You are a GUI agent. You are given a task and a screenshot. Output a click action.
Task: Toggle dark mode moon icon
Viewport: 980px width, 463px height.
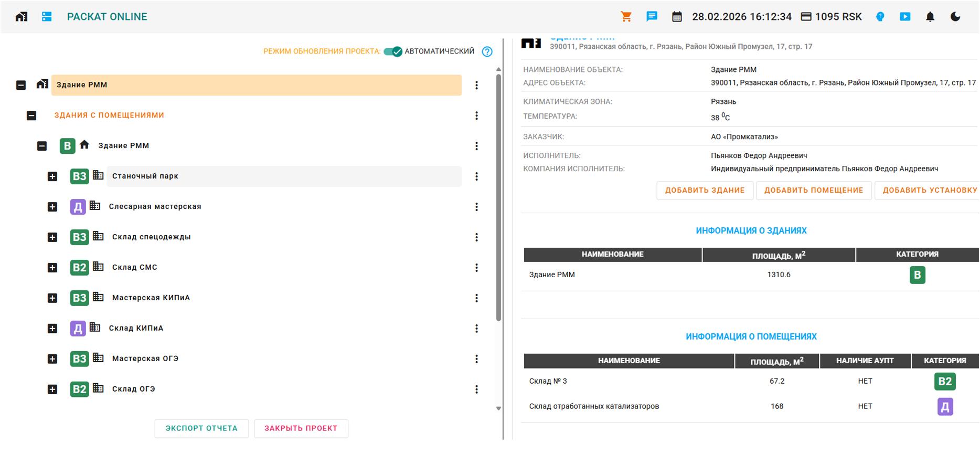pyautogui.click(x=955, y=17)
